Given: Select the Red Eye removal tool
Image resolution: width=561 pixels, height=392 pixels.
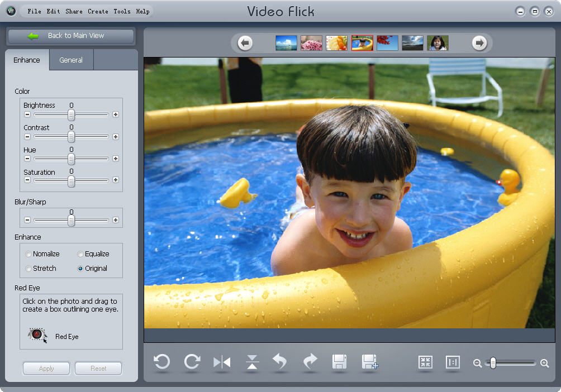Looking at the screenshot, I should click(37, 334).
